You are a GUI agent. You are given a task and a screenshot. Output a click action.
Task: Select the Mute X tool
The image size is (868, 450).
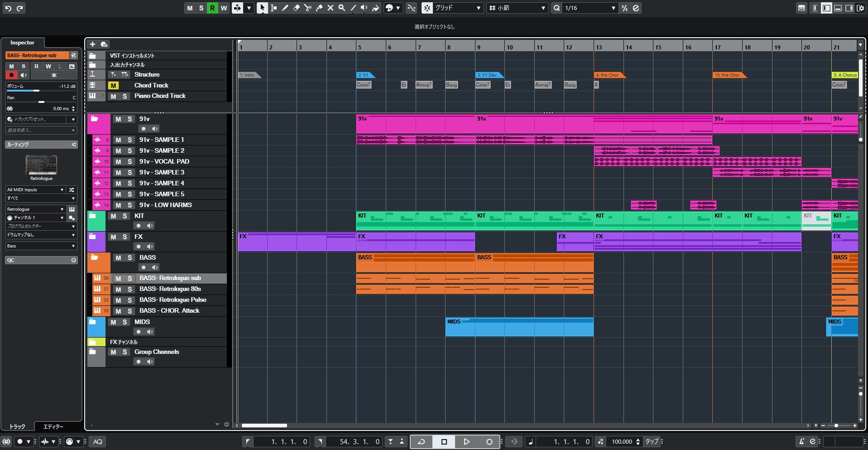(x=331, y=8)
